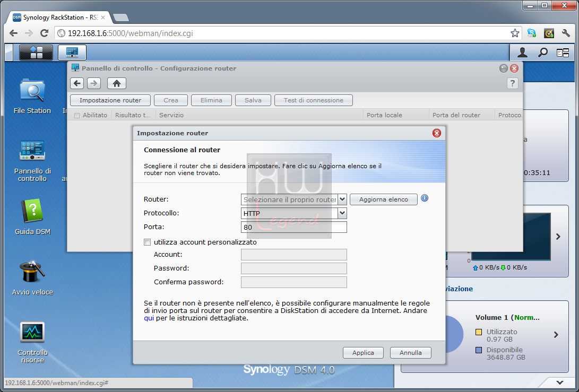579x392 pixels.
Task: Open the DSM main menu button
Action: coord(36,53)
